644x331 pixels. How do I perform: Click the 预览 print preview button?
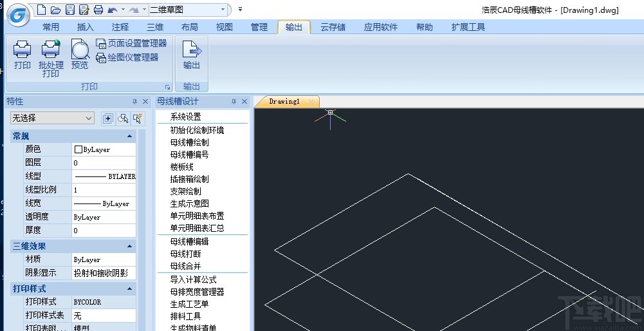80,55
